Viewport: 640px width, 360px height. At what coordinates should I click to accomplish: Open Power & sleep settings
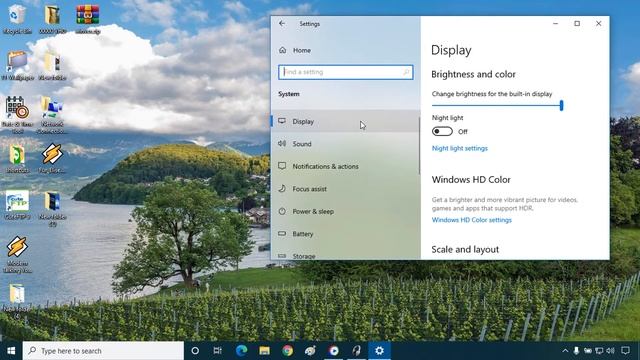coord(345,211)
